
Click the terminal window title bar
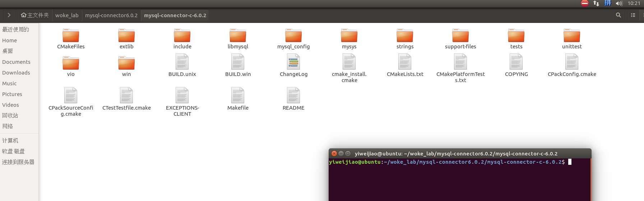(x=460, y=153)
